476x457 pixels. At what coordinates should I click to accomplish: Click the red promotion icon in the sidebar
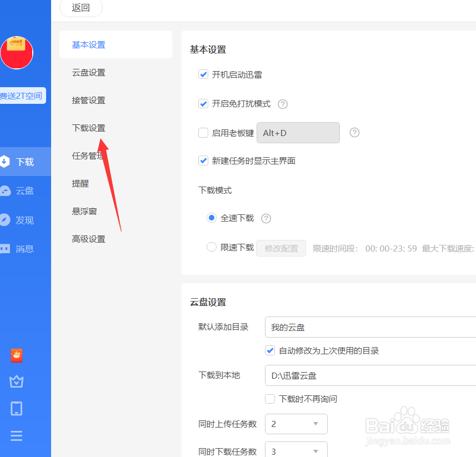click(x=16, y=355)
